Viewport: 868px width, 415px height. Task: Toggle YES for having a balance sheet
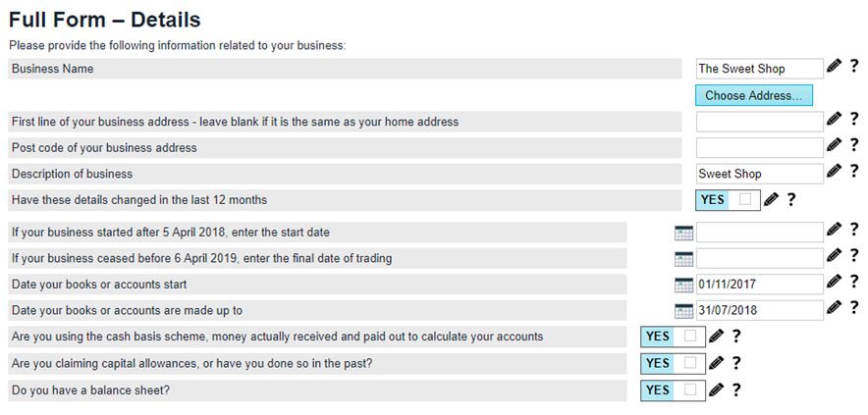pyautogui.click(x=673, y=389)
